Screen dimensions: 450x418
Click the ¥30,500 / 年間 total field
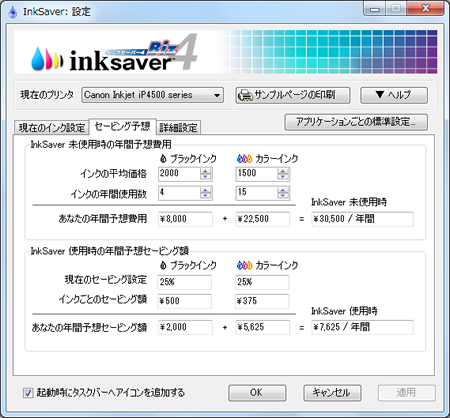click(362, 219)
